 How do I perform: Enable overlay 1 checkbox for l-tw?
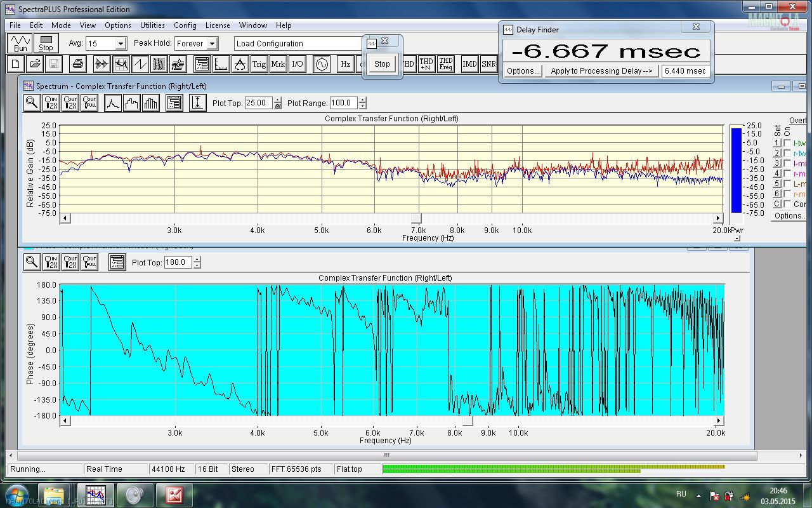(787, 144)
